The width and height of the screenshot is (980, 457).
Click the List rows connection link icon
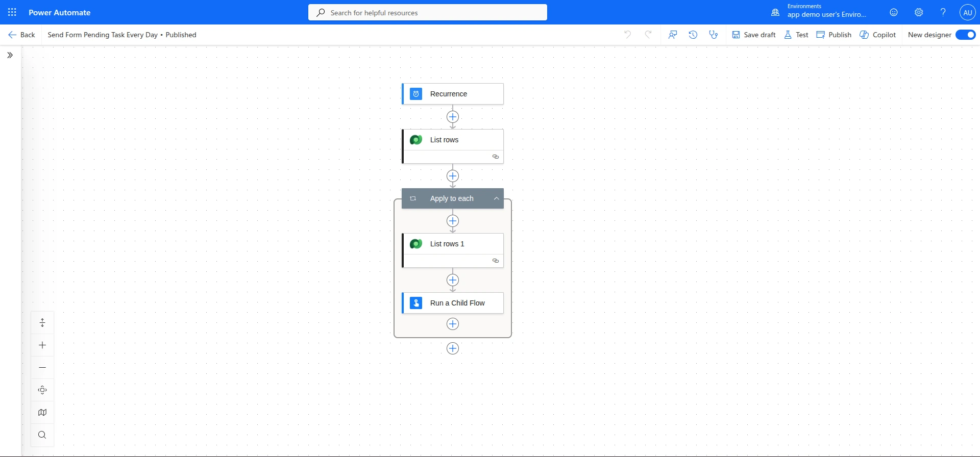pos(495,157)
